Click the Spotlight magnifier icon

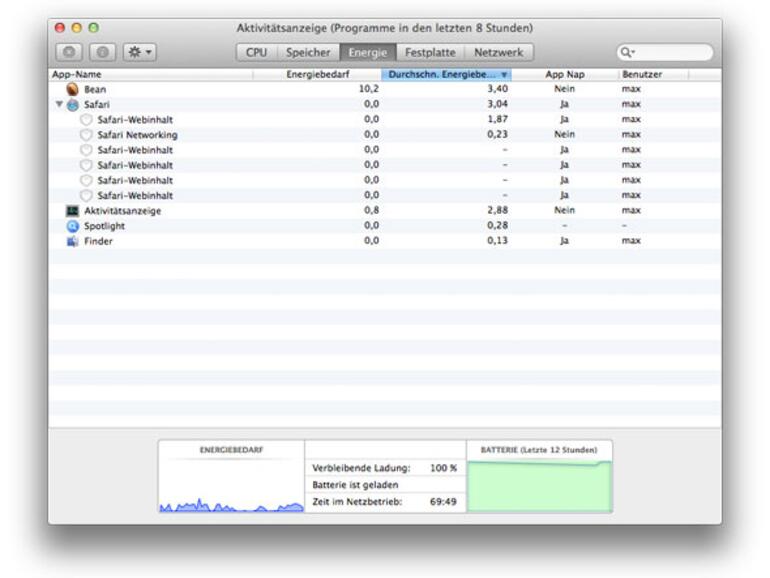point(73,226)
